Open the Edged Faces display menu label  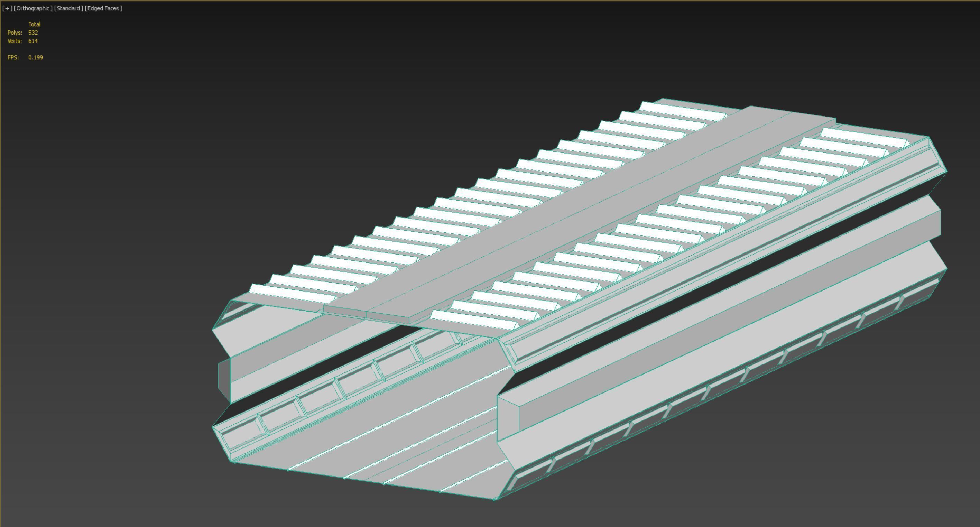[x=103, y=8]
